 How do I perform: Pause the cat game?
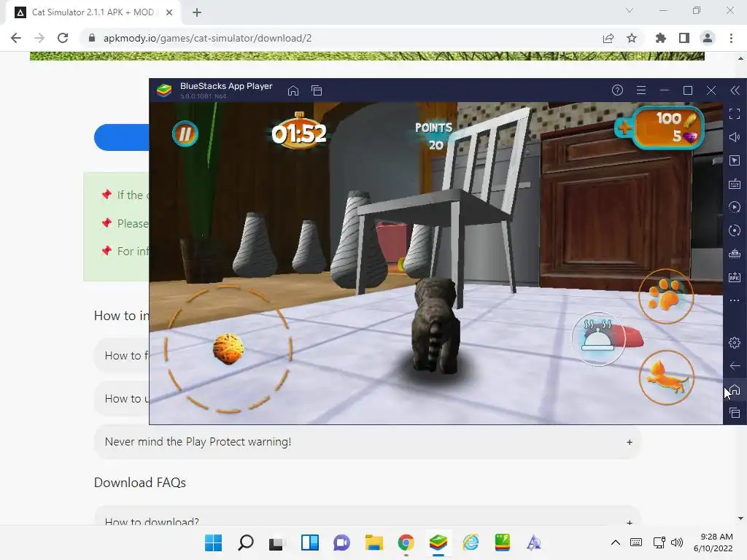(x=185, y=134)
